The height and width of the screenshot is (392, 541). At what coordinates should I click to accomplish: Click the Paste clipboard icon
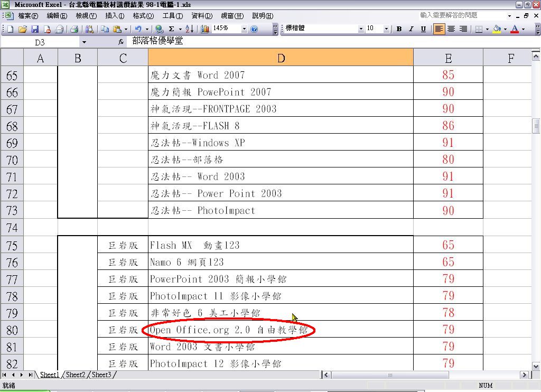pyautogui.click(x=117, y=29)
